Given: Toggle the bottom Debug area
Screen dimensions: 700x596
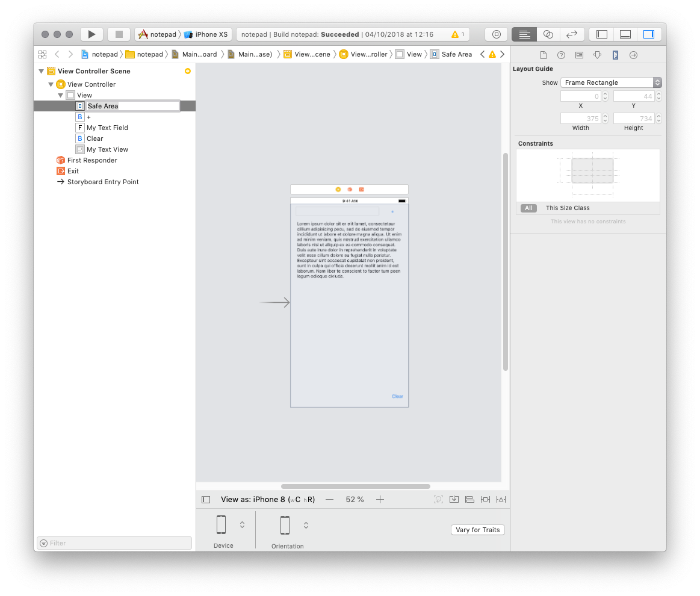Looking at the screenshot, I should (625, 34).
